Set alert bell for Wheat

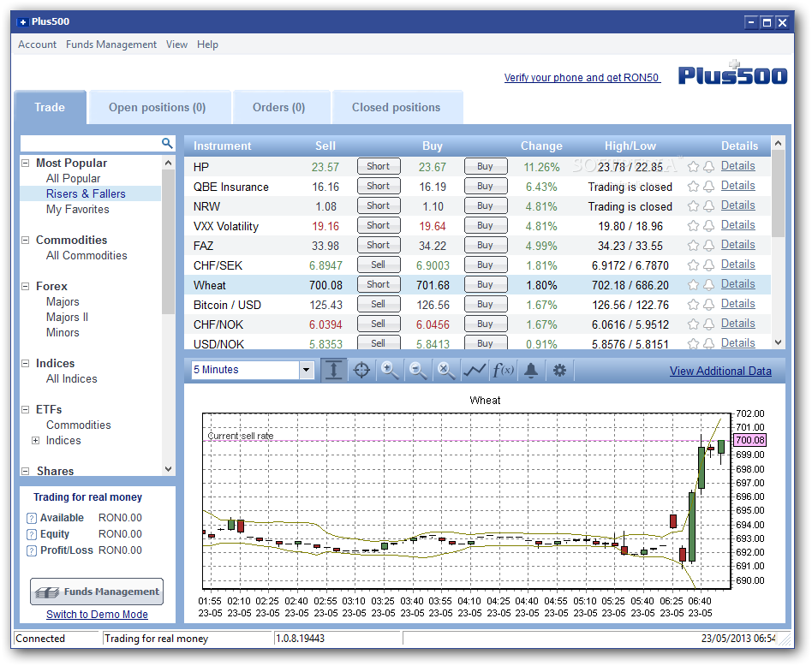[709, 284]
